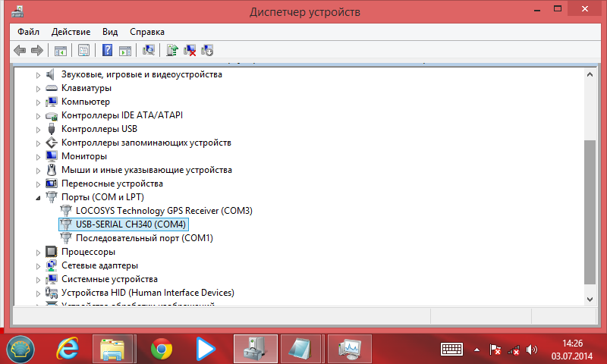
Task: Open Google Chrome from the taskbar
Action: click(x=162, y=350)
